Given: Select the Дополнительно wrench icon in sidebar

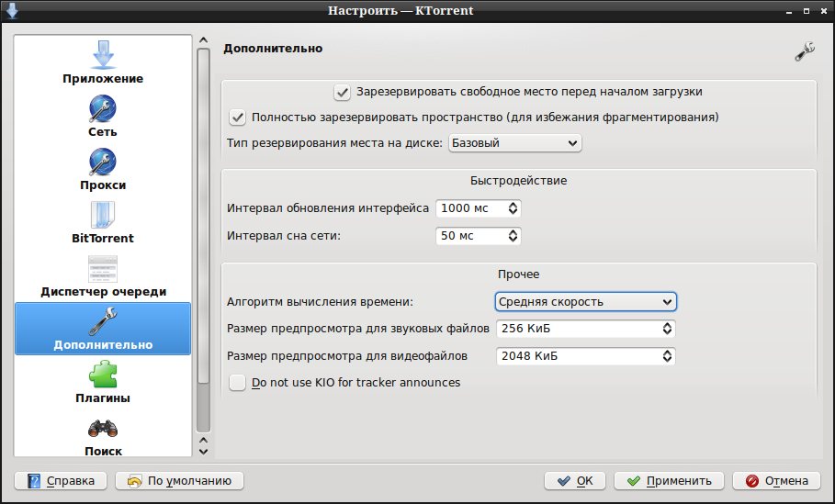Looking at the screenshot, I should click(x=103, y=321).
